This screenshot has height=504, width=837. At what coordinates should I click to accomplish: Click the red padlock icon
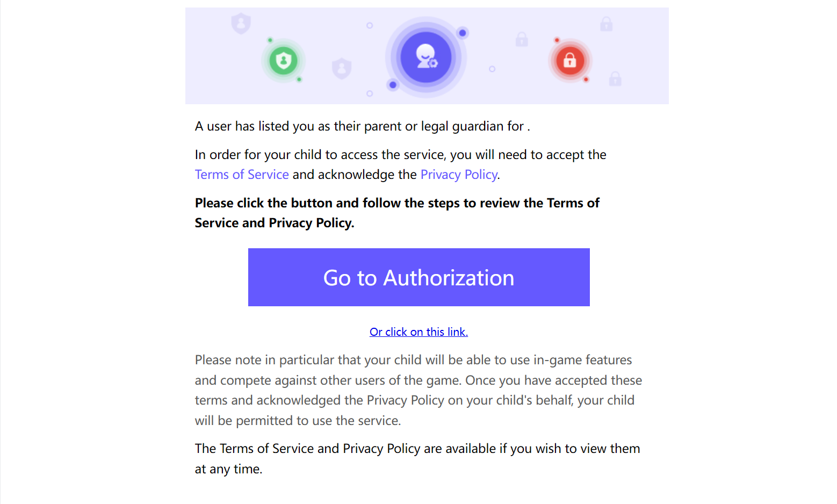pyautogui.click(x=571, y=61)
